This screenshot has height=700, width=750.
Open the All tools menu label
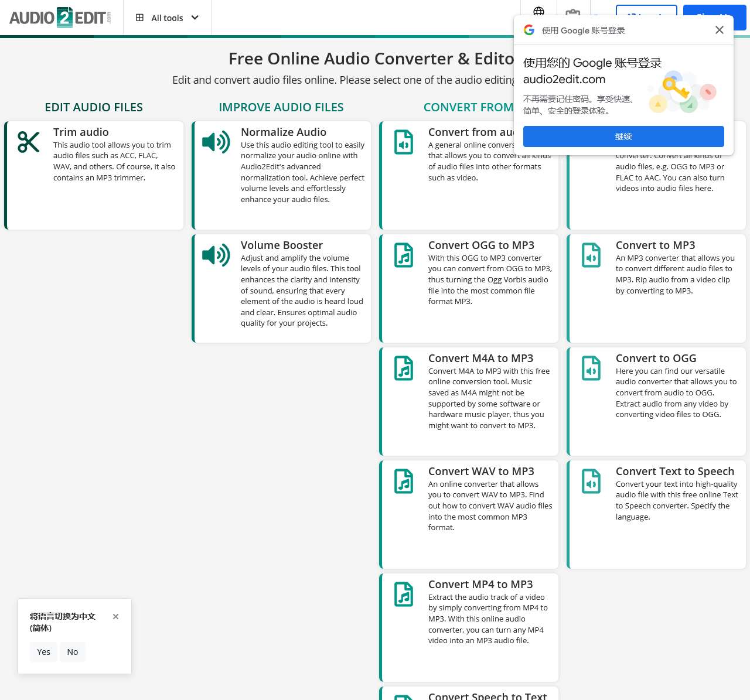click(x=167, y=18)
